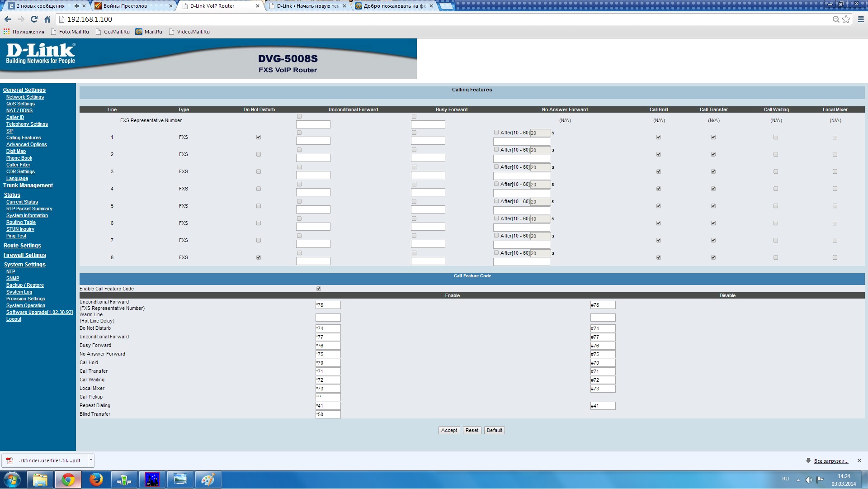Bookmark page with star icon

[846, 19]
